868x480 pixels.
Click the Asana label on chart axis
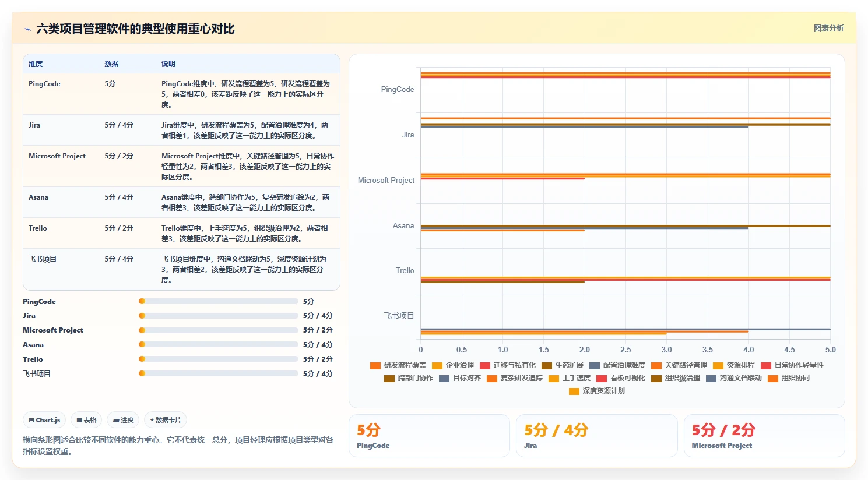click(x=403, y=226)
